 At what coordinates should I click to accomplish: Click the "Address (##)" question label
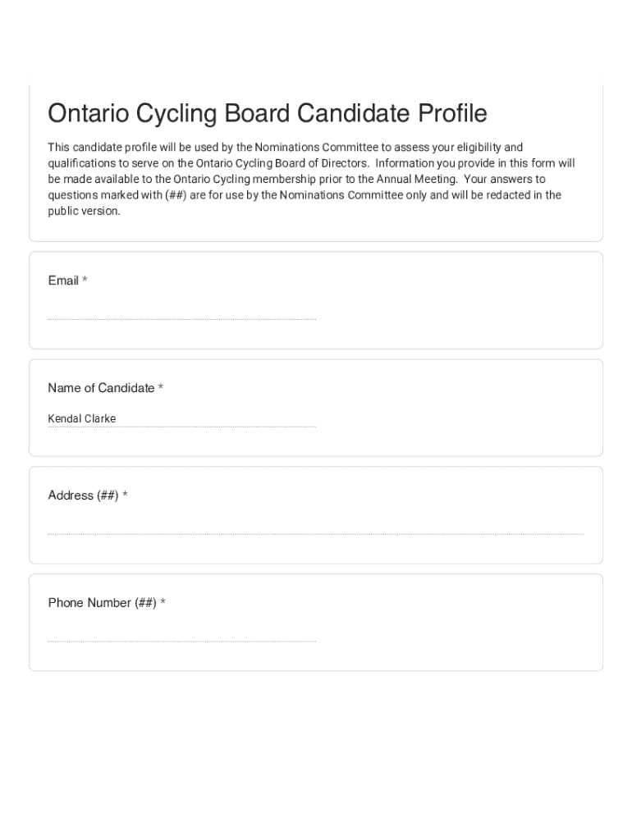[83, 495]
